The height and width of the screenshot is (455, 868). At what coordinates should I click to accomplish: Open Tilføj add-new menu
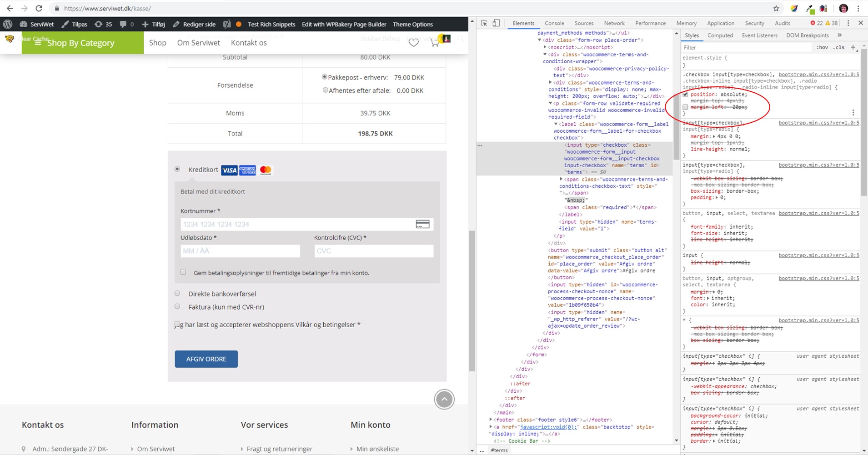click(153, 24)
